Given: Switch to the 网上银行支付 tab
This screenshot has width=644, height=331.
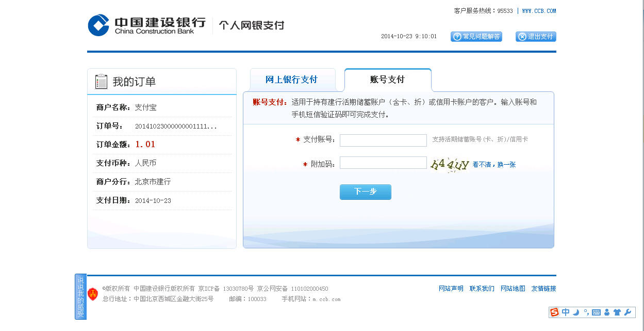Looking at the screenshot, I should (x=292, y=79).
